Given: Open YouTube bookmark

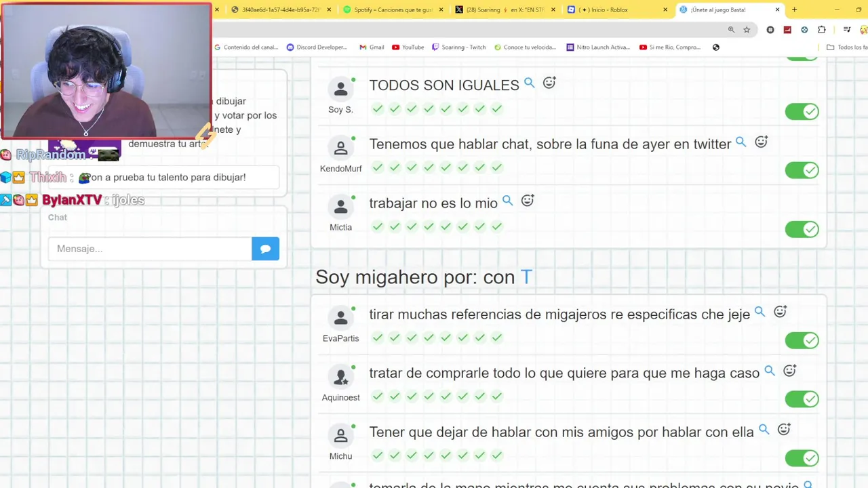Looking at the screenshot, I should click(408, 47).
